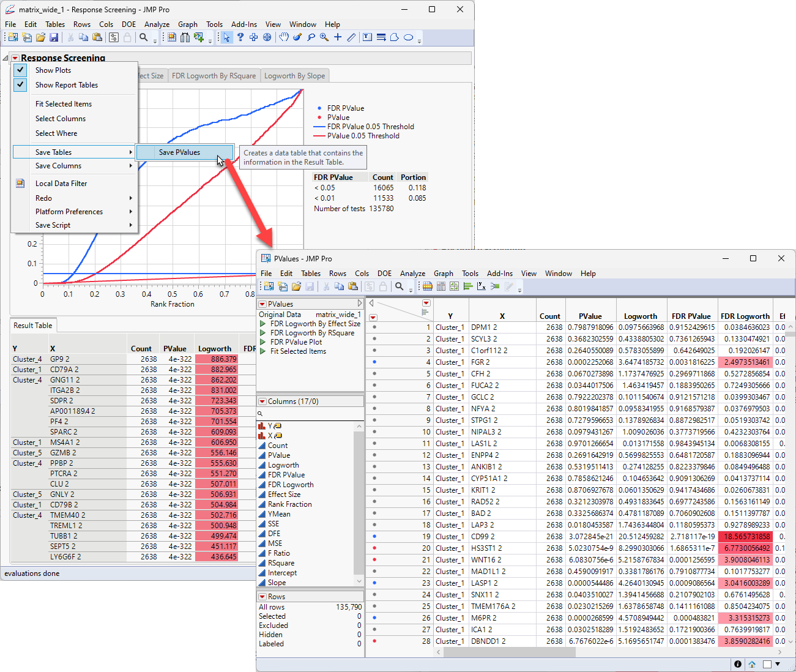Click the Help question mark tool
796x672 pixels.
pos(240,38)
